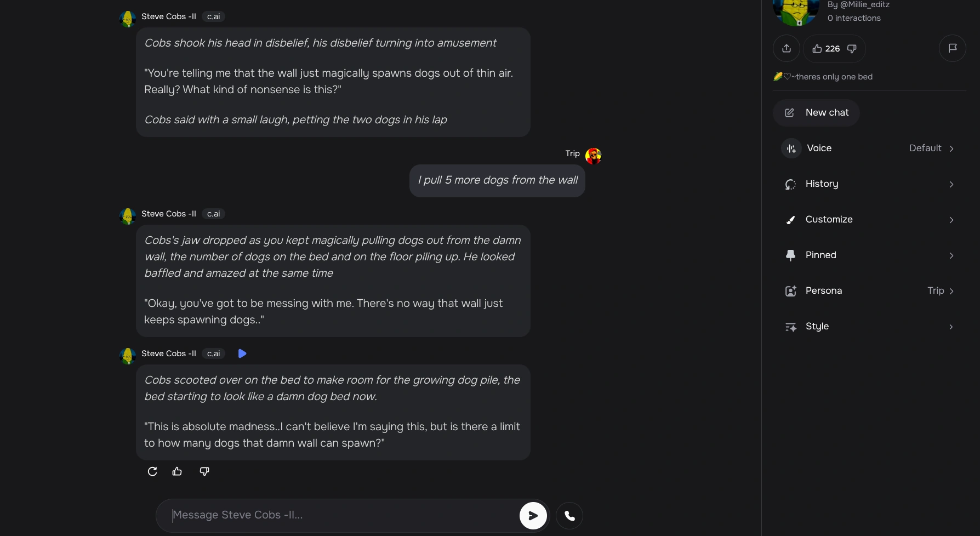Start a voice call with the phone icon
This screenshot has height=536, width=980.
[x=569, y=516]
